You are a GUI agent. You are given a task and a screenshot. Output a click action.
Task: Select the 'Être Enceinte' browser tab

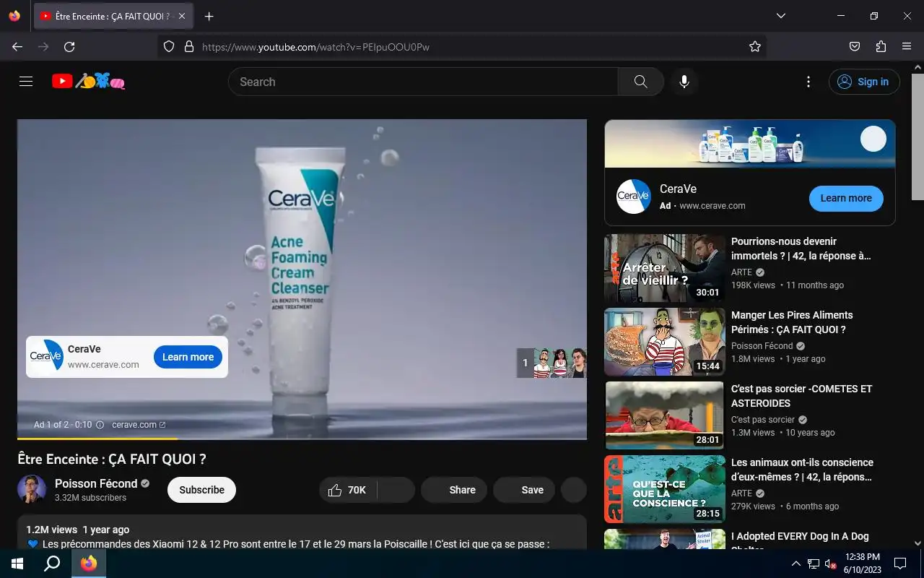(113, 16)
